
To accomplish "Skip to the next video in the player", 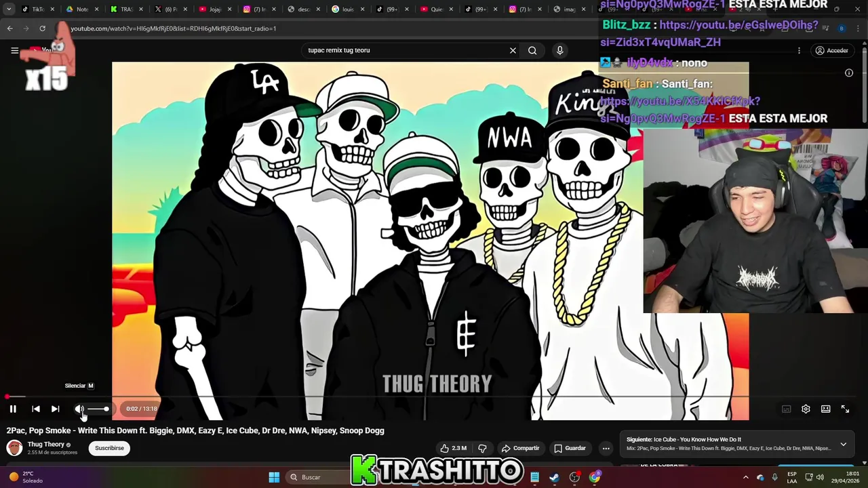I will click(56, 409).
